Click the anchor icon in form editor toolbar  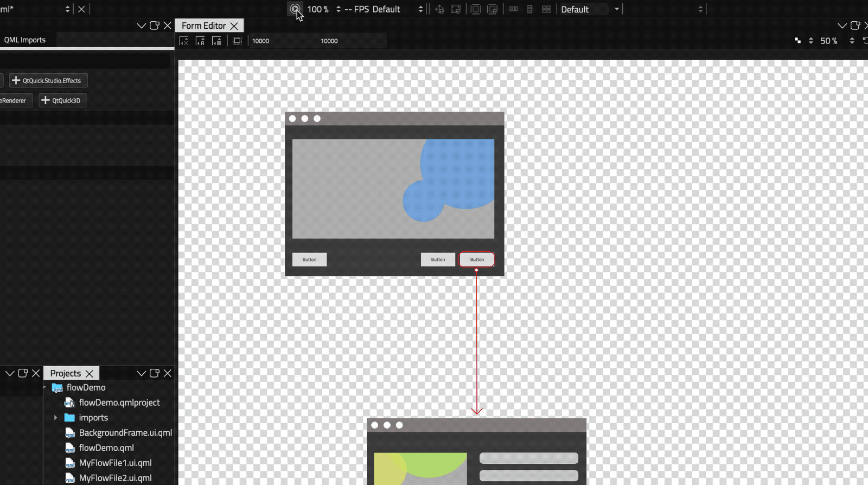(x=200, y=41)
